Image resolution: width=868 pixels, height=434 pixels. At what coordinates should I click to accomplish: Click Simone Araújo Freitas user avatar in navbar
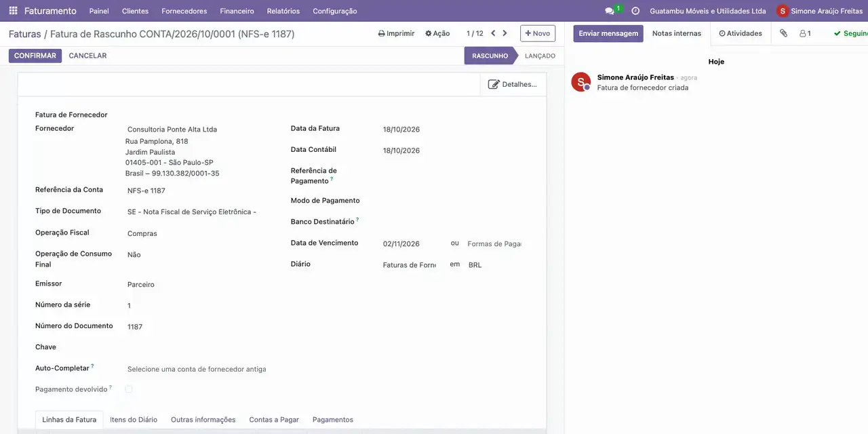point(783,11)
